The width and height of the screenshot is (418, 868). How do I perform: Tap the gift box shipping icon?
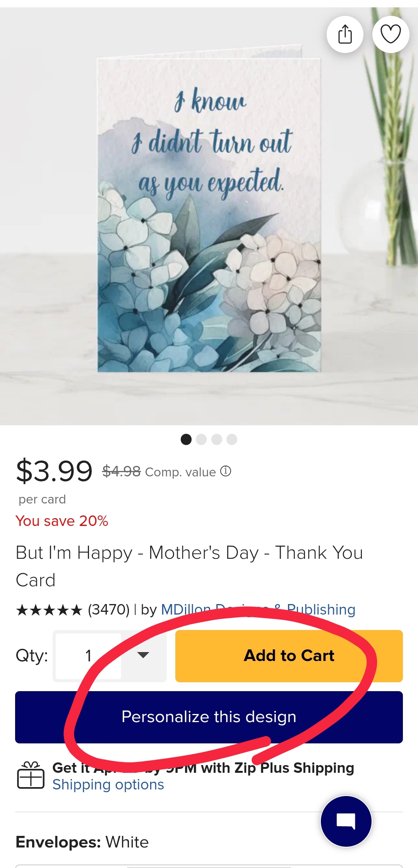(31, 775)
